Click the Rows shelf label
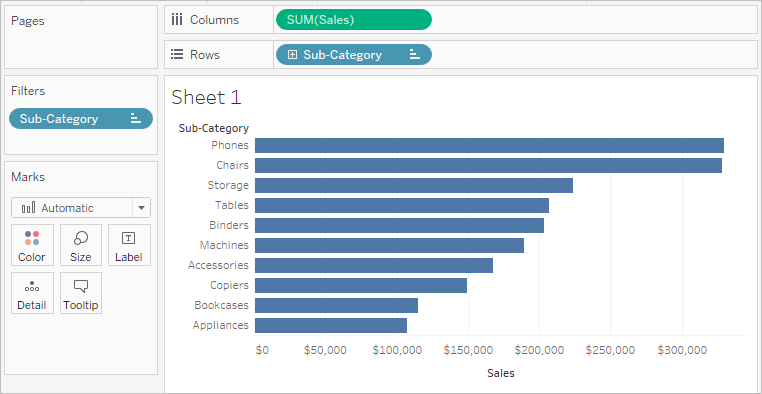This screenshot has width=762, height=394. coord(205,55)
